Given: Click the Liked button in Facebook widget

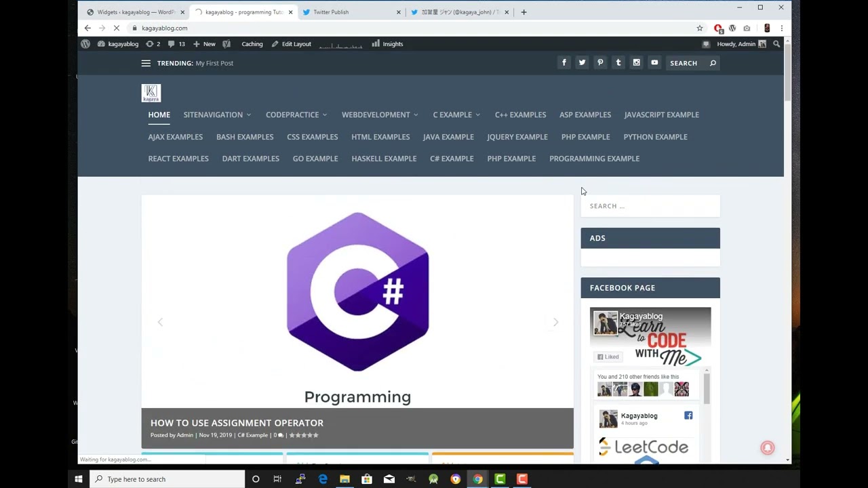Looking at the screenshot, I should [608, 357].
